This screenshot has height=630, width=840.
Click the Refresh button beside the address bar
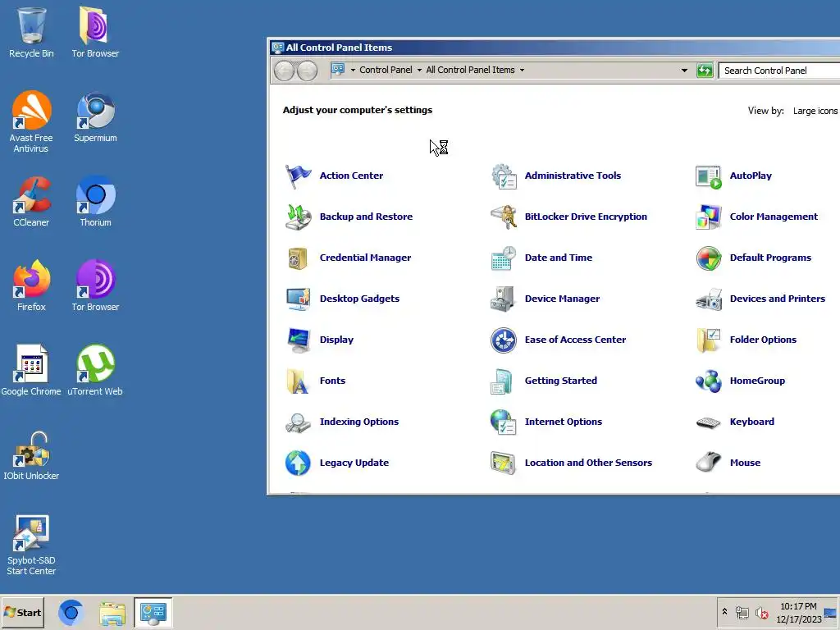(705, 71)
